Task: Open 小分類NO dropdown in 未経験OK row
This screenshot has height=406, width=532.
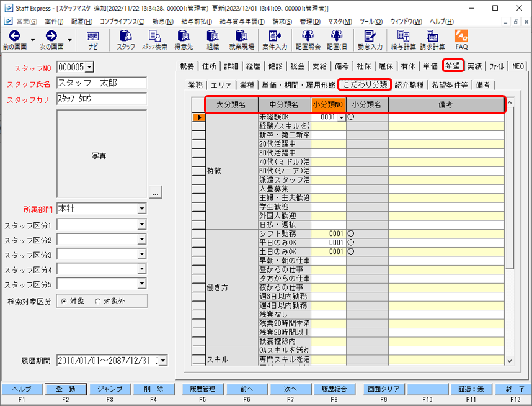Action: coord(342,117)
